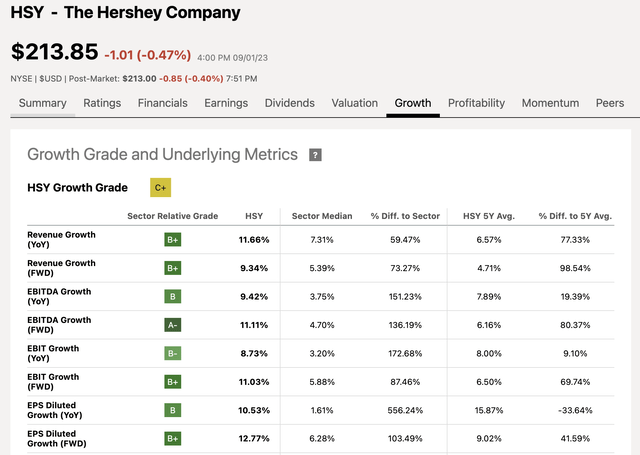Screen dimensions: 640x455
Task: Select the Peers tab
Action: (610, 103)
